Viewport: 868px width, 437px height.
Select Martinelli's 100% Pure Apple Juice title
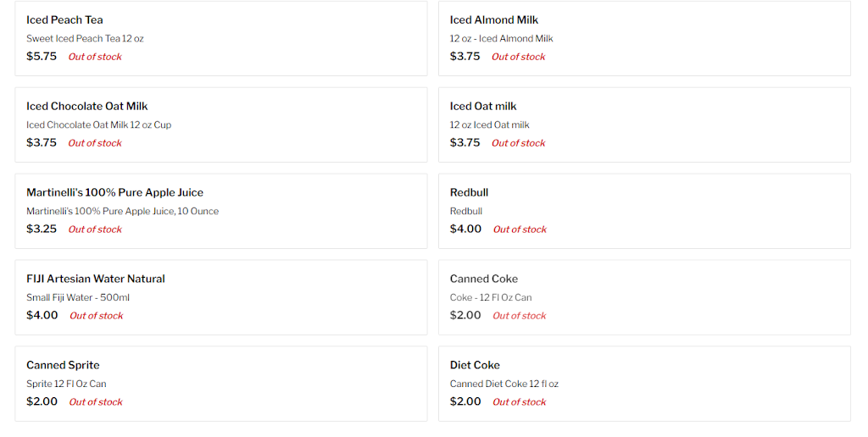(x=114, y=193)
